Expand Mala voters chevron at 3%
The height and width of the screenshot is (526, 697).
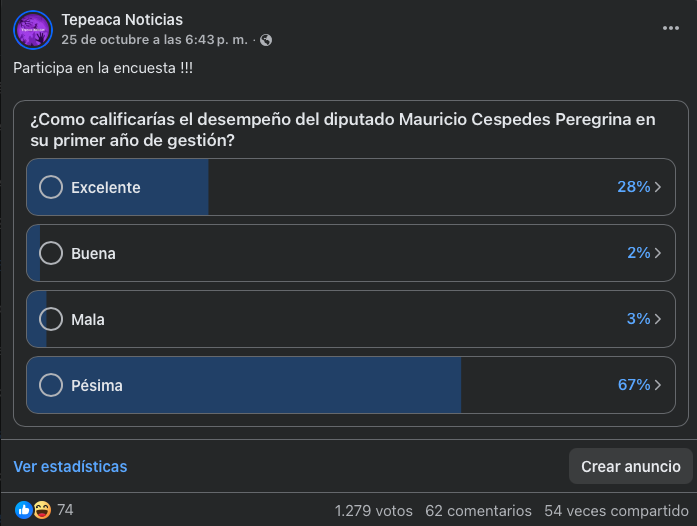658,319
